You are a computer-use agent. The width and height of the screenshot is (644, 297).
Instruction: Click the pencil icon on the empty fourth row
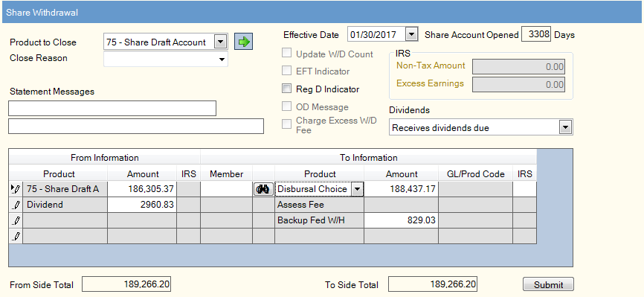(16, 236)
